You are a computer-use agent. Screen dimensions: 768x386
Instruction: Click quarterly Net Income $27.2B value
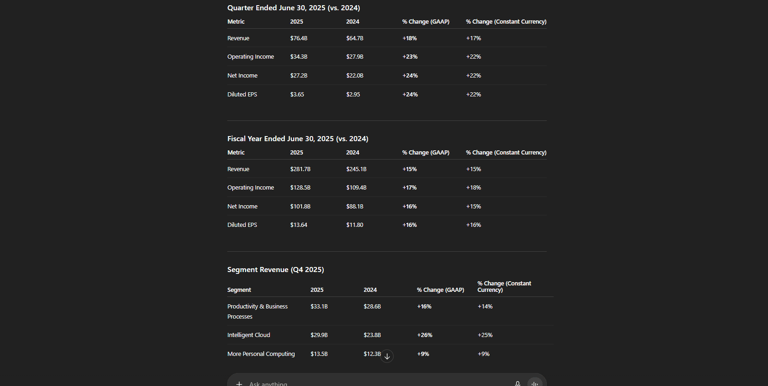point(299,75)
